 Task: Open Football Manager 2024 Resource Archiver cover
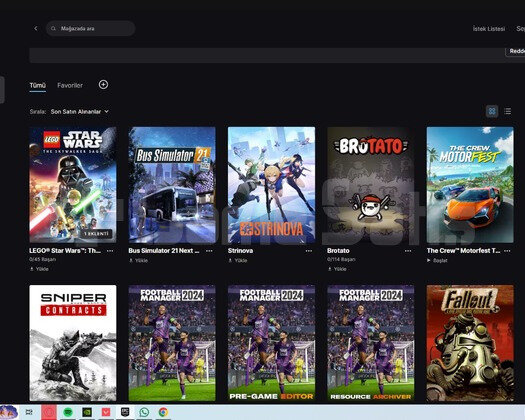371,343
